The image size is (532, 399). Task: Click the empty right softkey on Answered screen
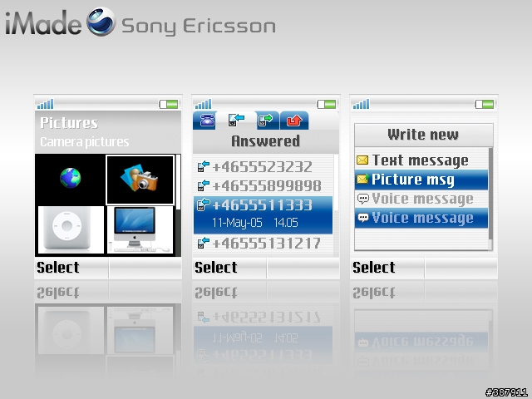coord(303,268)
